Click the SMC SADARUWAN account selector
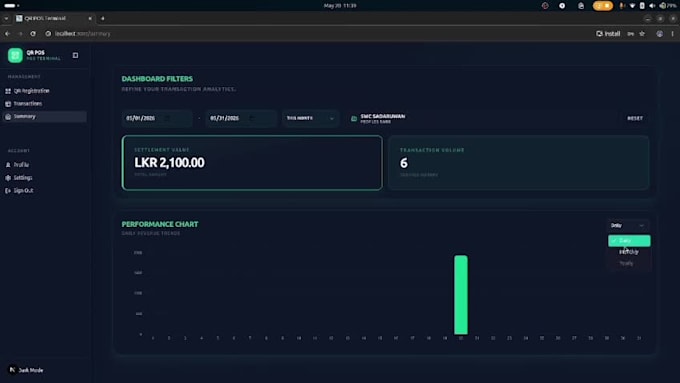 (378, 118)
